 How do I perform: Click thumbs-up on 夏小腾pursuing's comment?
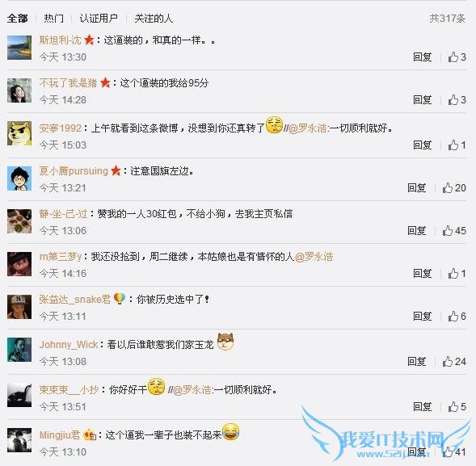(454, 188)
